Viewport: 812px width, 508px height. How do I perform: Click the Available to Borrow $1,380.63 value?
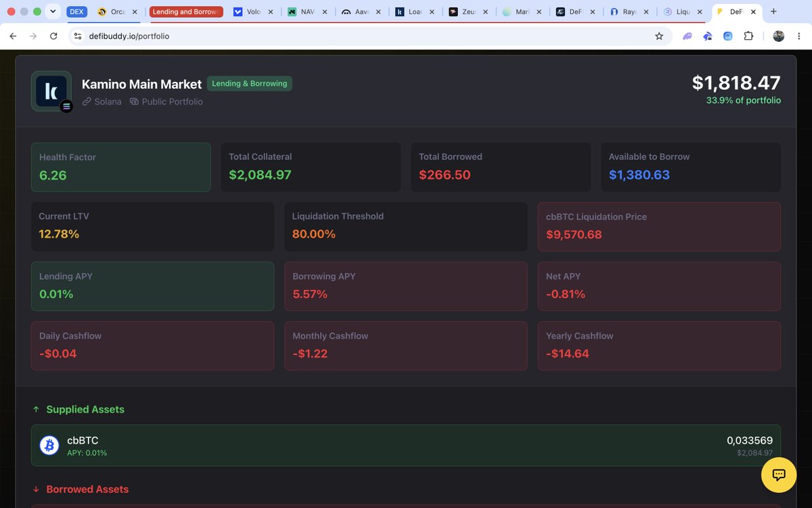639,175
